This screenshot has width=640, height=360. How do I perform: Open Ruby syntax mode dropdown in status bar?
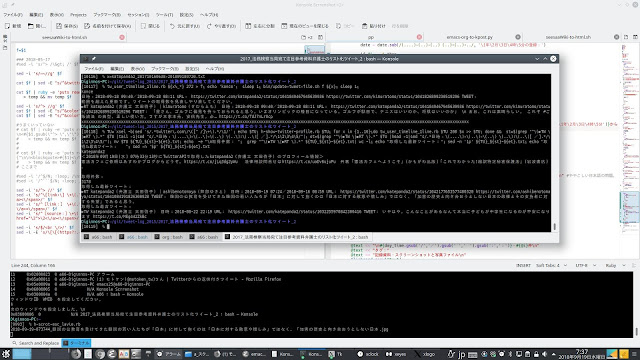coord(616,265)
